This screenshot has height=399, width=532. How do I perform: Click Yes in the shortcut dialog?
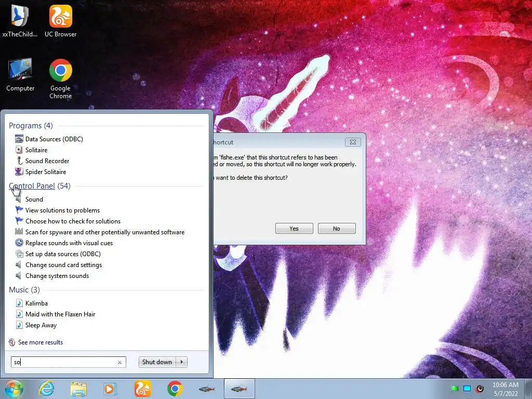(294, 229)
